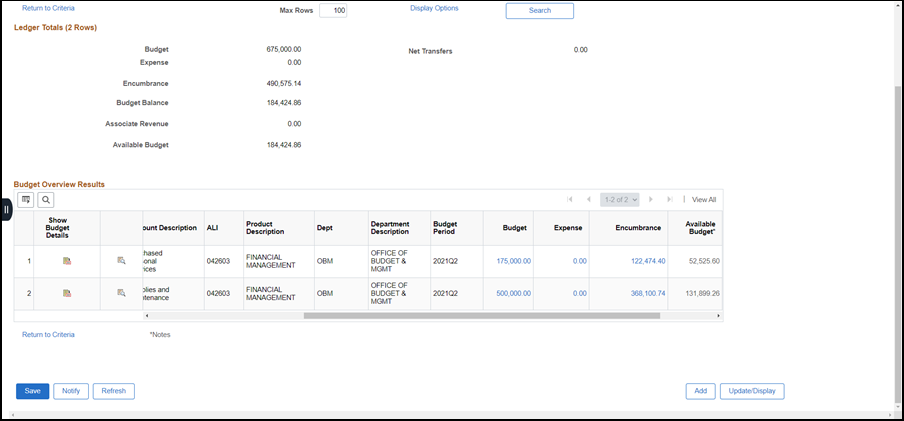
Task: Click the grid Find magnifier icon
Action: [x=46, y=200]
